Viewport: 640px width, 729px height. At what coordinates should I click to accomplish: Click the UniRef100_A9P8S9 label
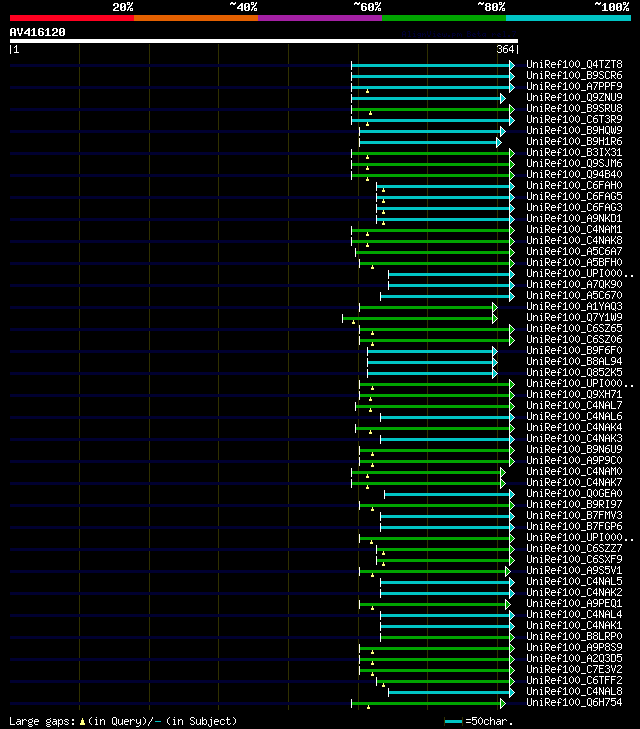(574, 648)
